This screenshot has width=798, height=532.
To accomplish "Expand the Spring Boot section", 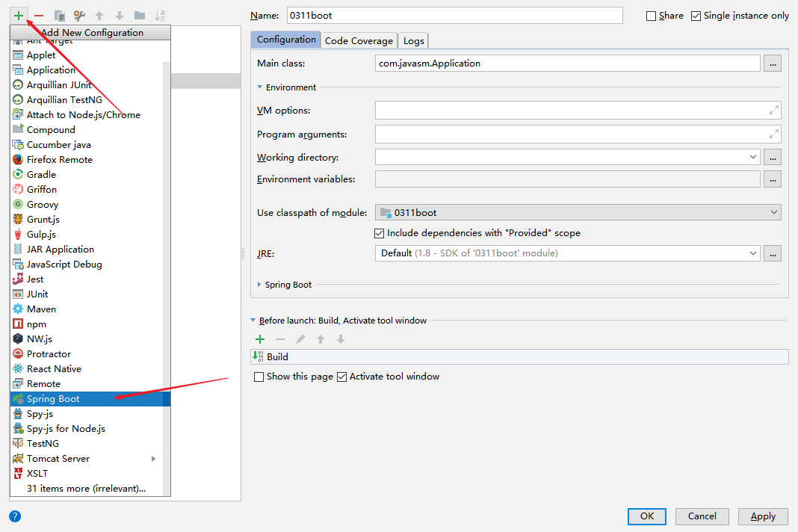I will (259, 285).
